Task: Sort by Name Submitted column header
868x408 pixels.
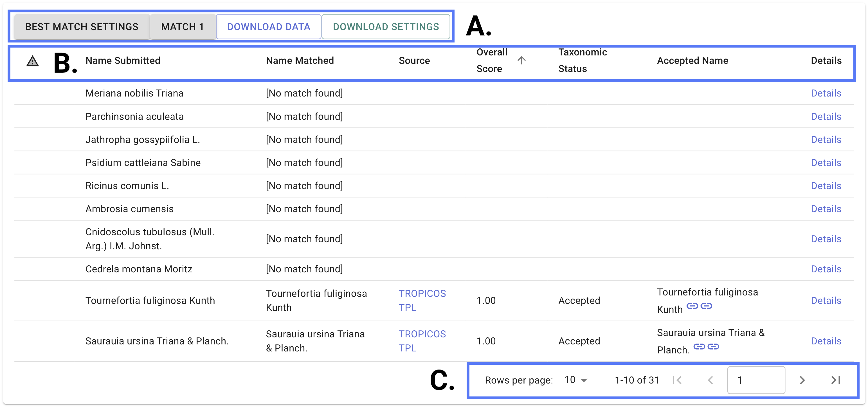Action: point(123,60)
